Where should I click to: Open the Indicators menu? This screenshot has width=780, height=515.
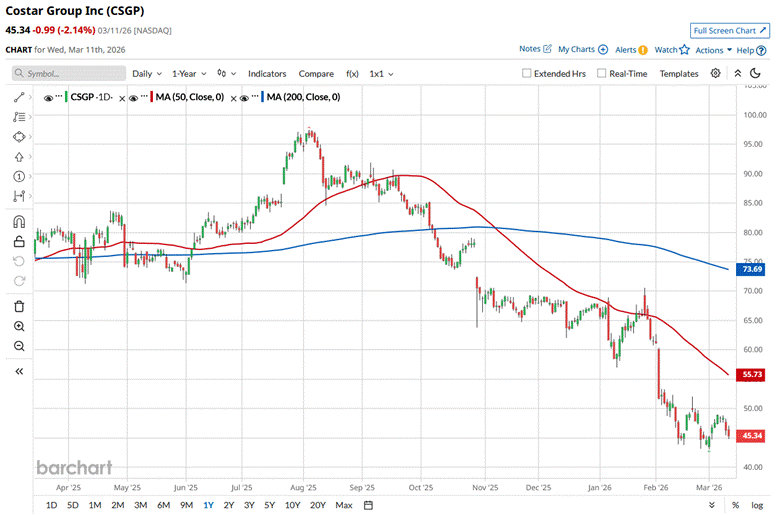267,74
